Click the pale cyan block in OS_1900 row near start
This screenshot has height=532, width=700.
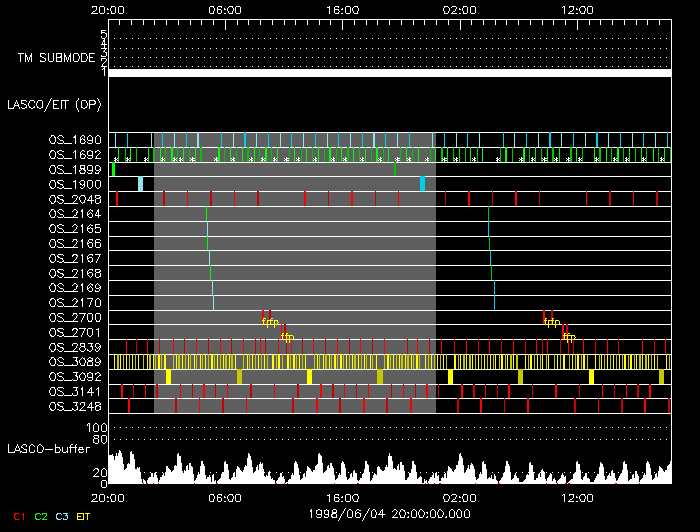point(140,184)
